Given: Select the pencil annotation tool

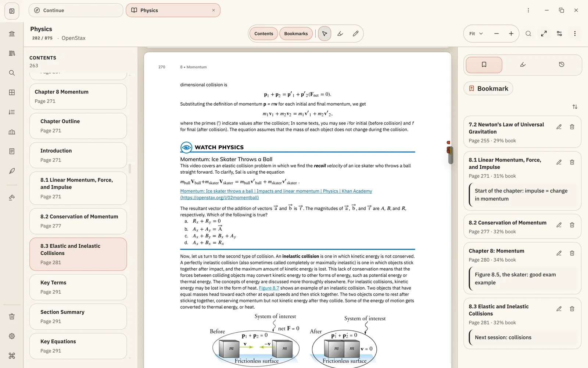Looking at the screenshot, I should tap(355, 33).
